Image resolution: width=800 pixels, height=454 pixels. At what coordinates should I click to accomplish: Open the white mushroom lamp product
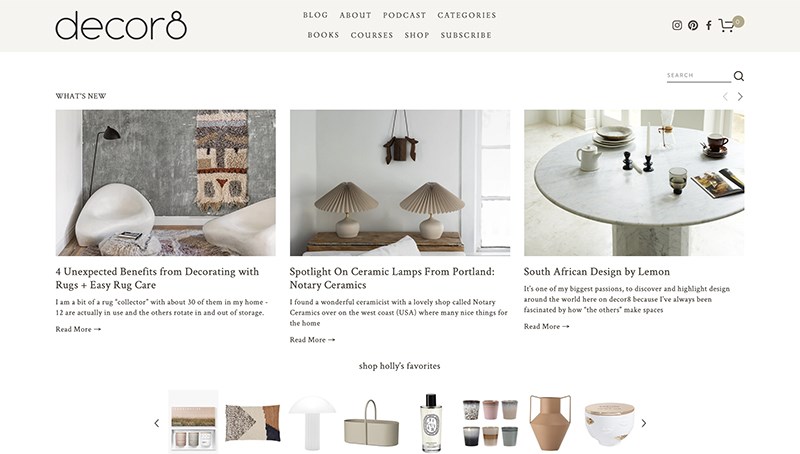click(312, 422)
